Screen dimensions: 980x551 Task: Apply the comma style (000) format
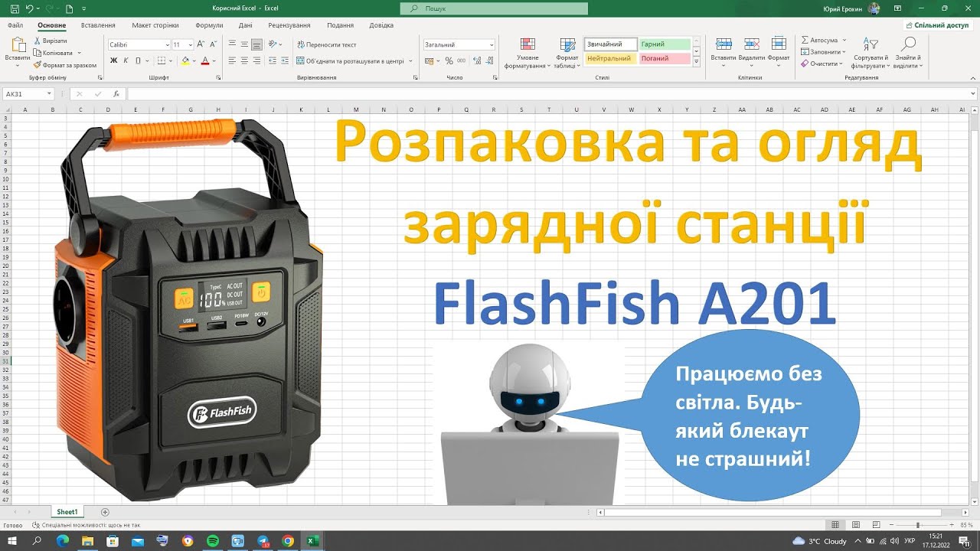[x=461, y=60]
